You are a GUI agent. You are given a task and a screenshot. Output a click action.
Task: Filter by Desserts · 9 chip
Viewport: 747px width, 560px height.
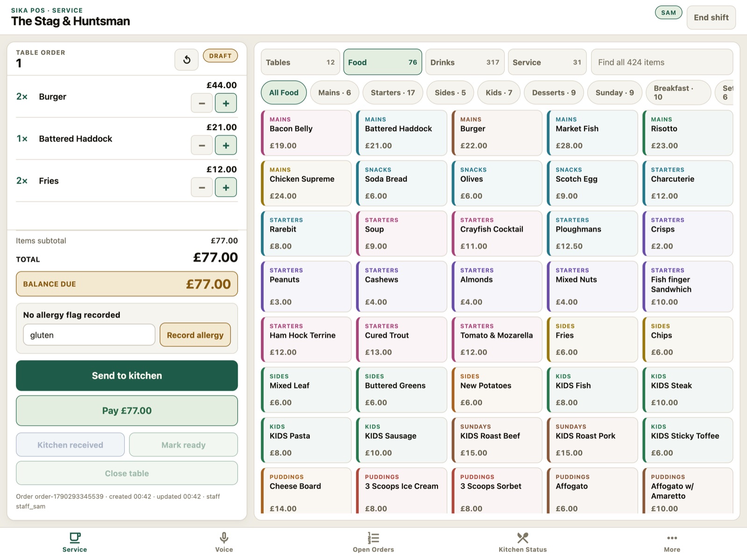(554, 92)
